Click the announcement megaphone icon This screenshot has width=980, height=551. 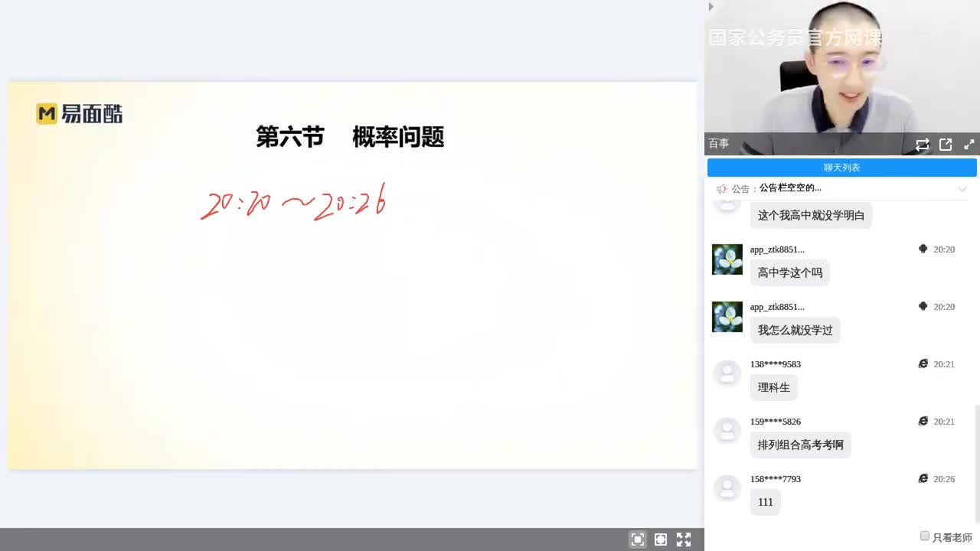tap(721, 188)
